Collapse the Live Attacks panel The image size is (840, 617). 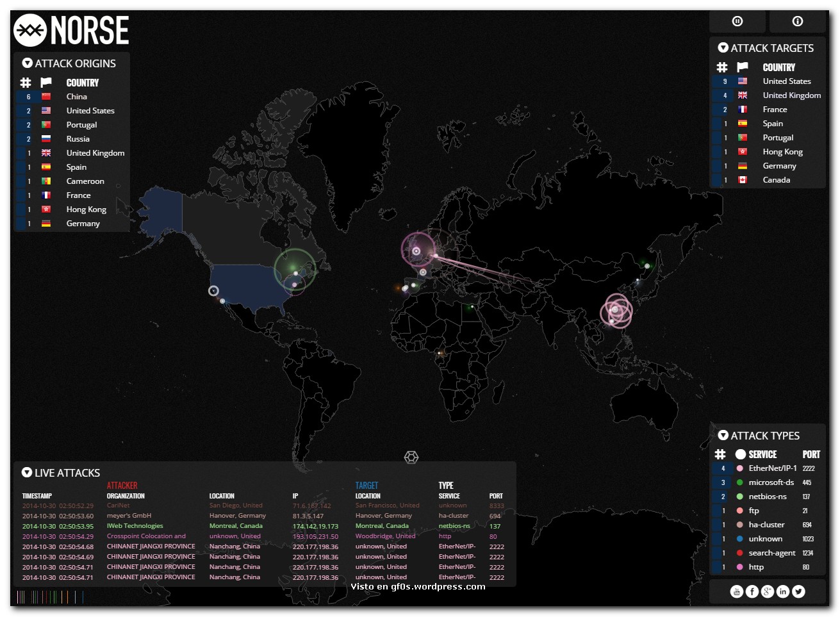[x=27, y=473]
